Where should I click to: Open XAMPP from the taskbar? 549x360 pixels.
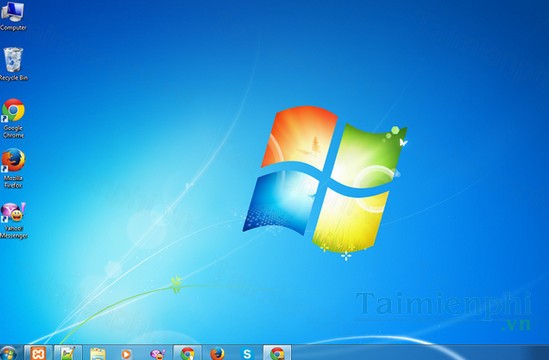coord(38,353)
